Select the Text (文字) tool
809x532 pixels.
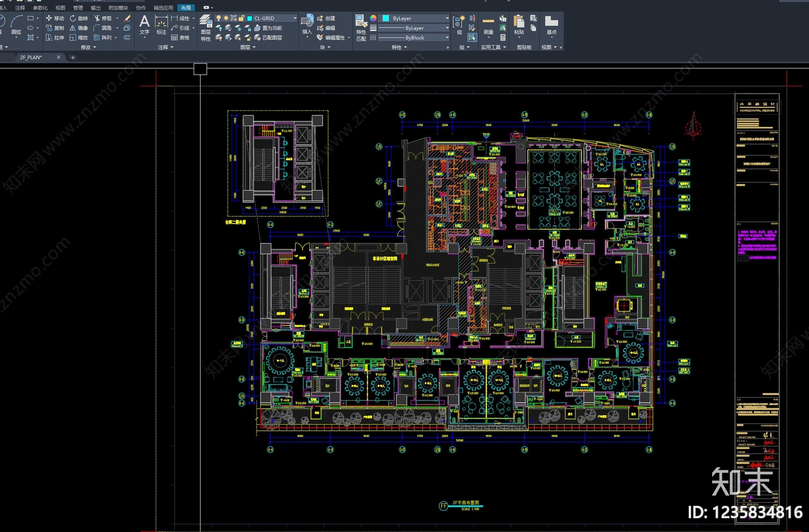click(145, 25)
